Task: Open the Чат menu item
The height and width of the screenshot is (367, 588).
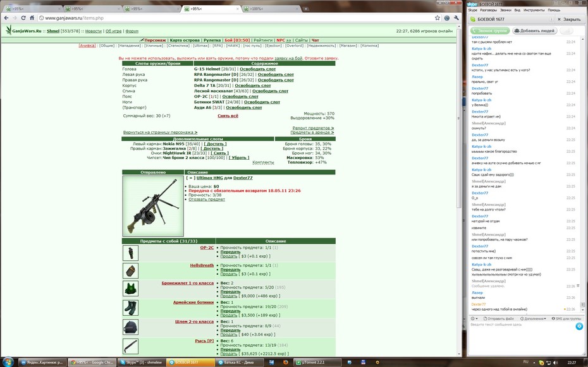Action: 315,40
